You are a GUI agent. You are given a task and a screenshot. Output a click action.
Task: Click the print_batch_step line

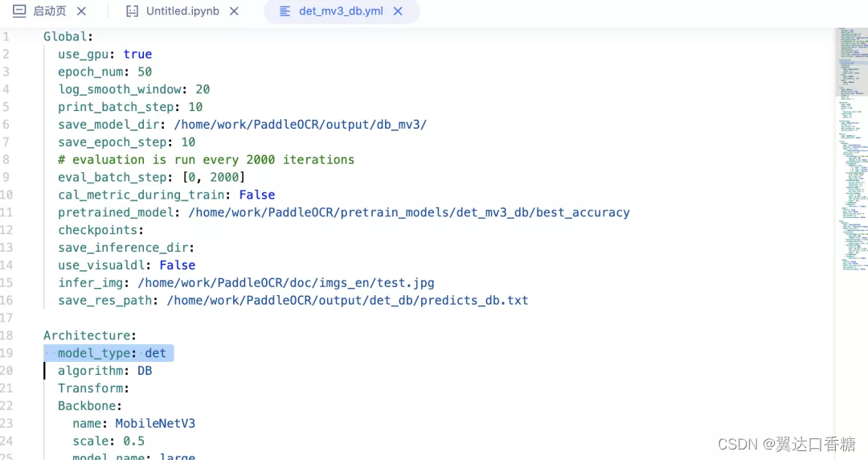click(130, 107)
